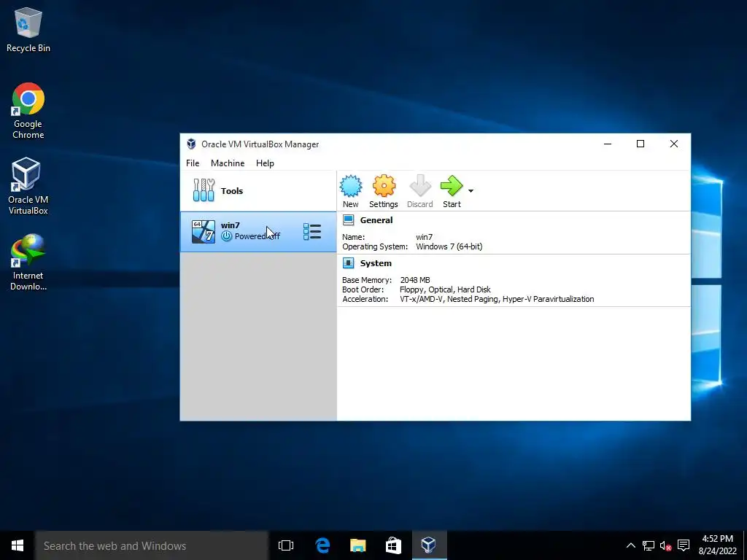
Task: Click the Base Memory 2048 MB value
Action: tap(415, 280)
